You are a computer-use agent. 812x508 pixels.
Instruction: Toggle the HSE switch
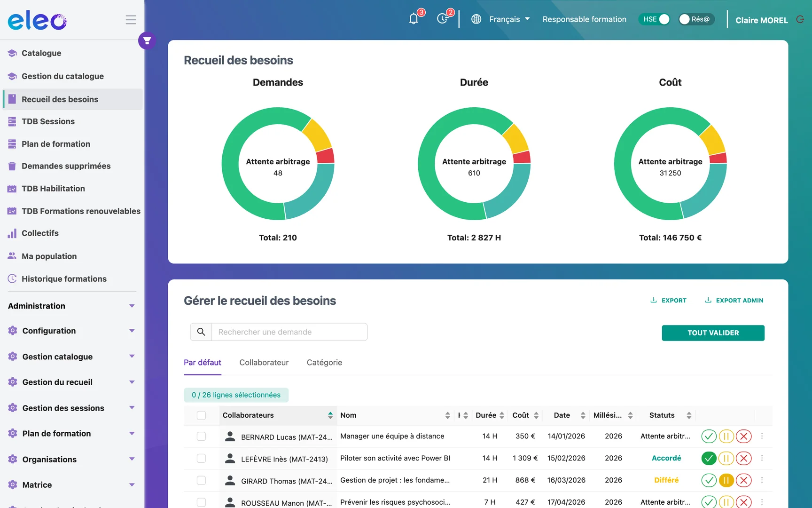point(654,19)
